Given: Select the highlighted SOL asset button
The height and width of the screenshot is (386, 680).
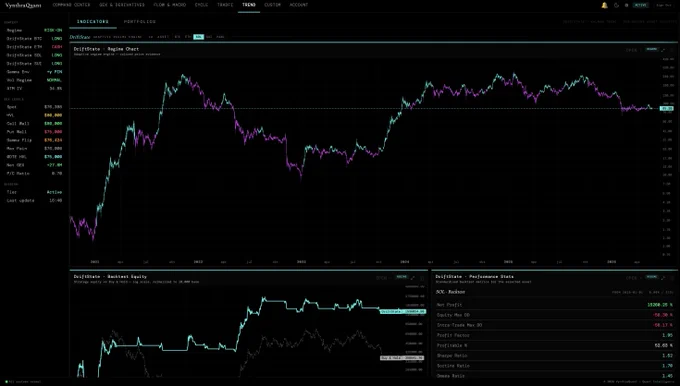Looking at the screenshot, I should [199, 37].
